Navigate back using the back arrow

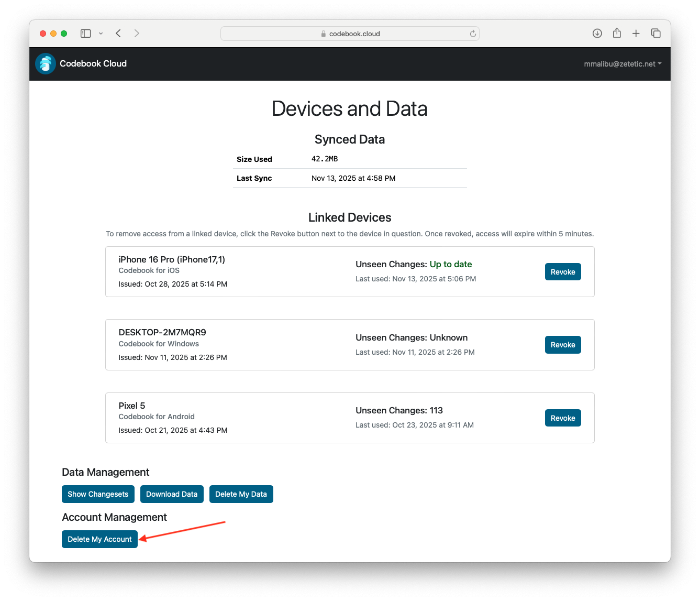coord(118,33)
